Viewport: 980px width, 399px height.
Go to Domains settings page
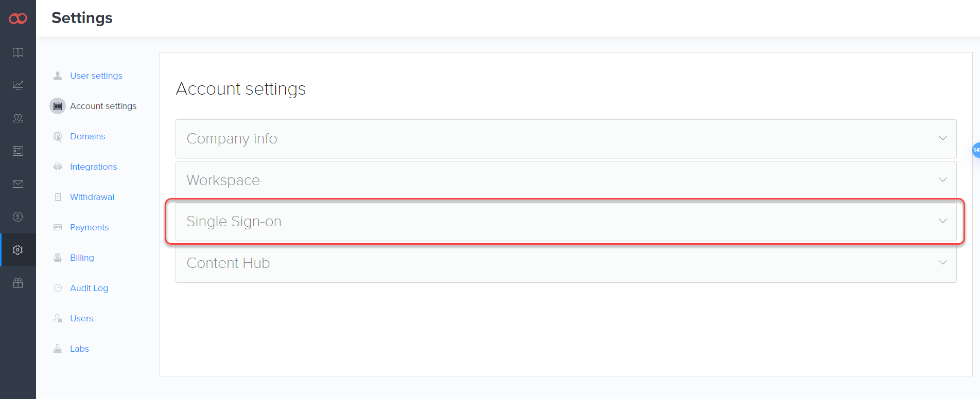[87, 136]
